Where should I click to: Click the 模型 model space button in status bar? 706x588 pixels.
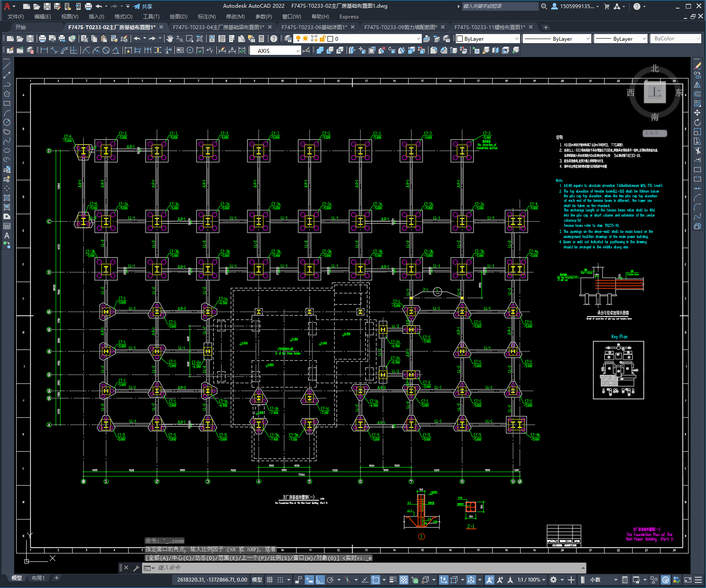tap(257, 580)
